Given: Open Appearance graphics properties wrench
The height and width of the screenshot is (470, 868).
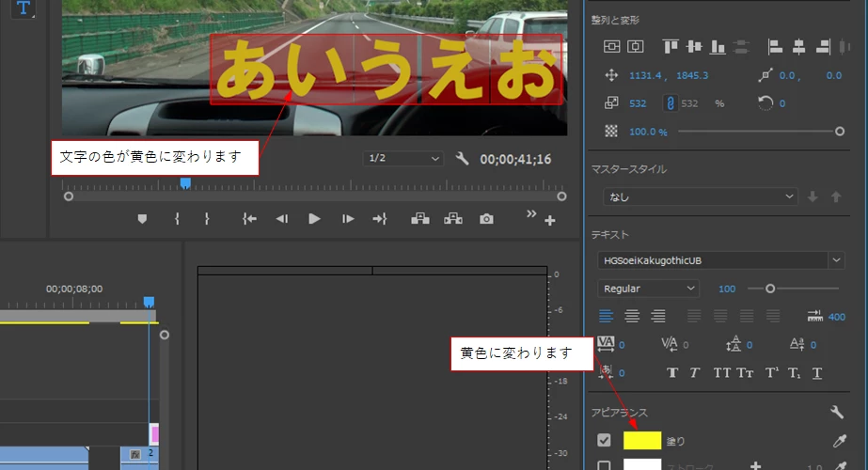Looking at the screenshot, I should click(836, 412).
